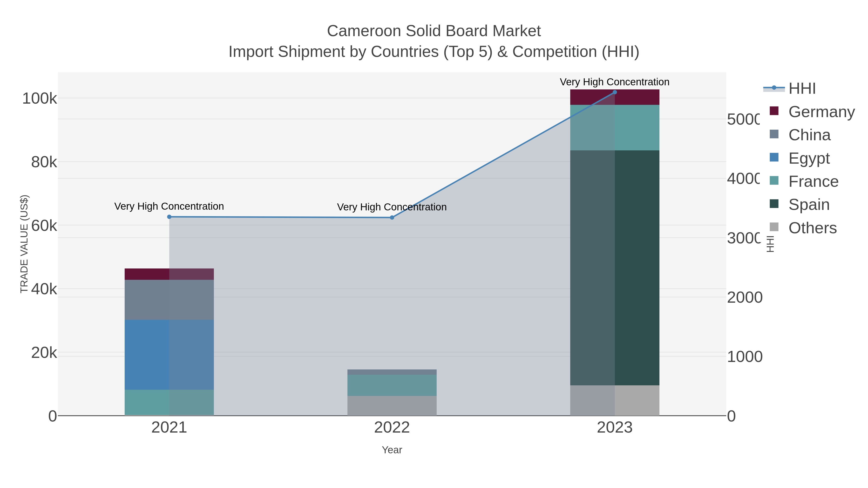Viewport: 868px width, 488px height.
Task: Select the Germany bar segment in 2023
Action: coord(615,97)
